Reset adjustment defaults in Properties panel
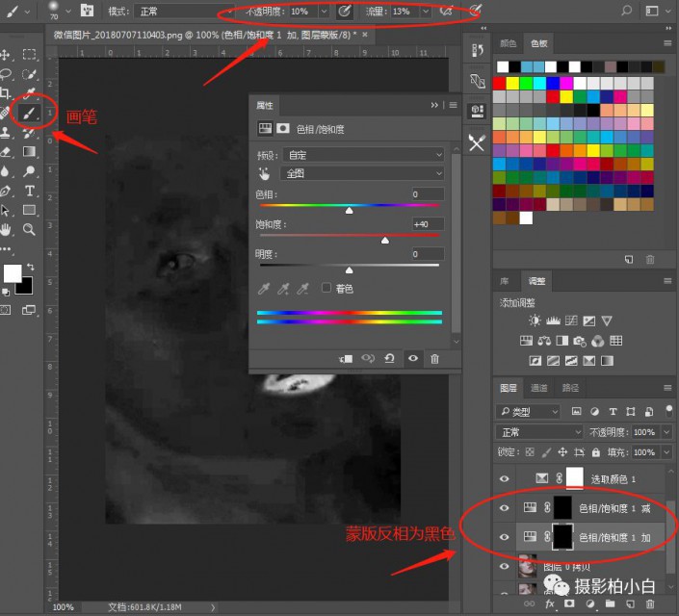The width and height of the screenshot is (679, 616). [389, 358]
